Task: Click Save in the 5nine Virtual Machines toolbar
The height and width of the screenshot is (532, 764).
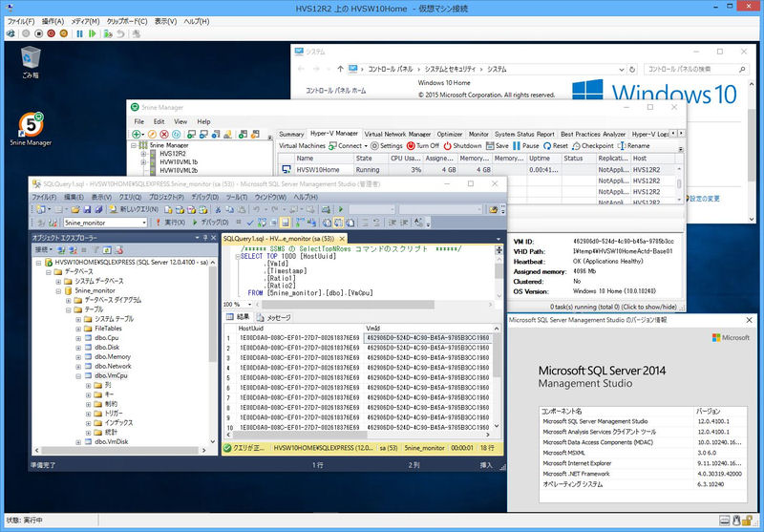Action: pyautogui.click(x=498, y=146)
